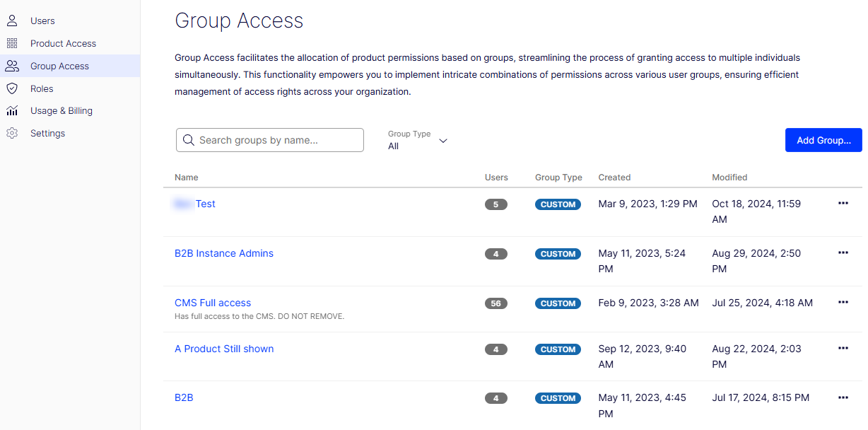This screenshot has height=430, width=868.
Task: Open the three-dot menu for A Product Still shown
Action: click(x=843, y=348)
